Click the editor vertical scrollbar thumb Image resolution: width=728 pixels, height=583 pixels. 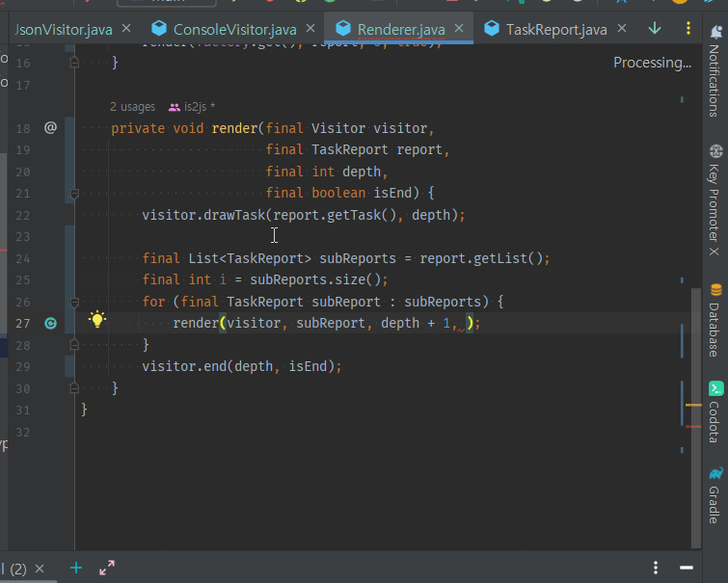pos(695,418)
